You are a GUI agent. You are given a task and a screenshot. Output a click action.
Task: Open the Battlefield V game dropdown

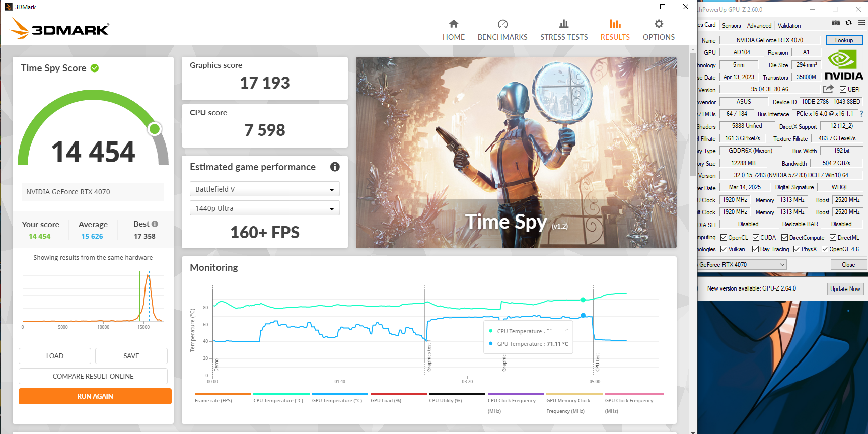point(264,189)
